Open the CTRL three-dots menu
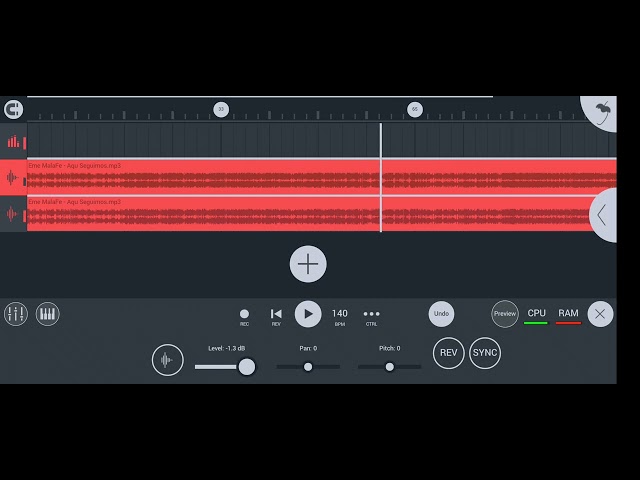This screenshot has height=480, width=640. pos(371,317)
